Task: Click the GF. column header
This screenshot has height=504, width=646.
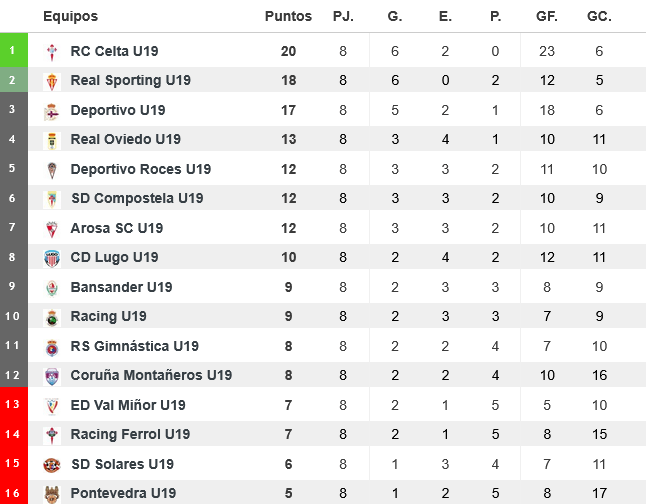Action: [546, 17]
